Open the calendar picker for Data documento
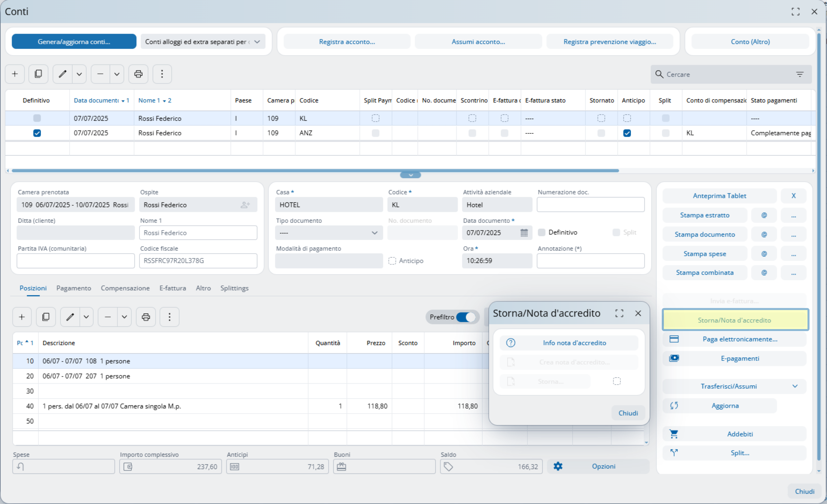Image resolution: width=827 pixels, height=504 pixels. tap(524, 233)
